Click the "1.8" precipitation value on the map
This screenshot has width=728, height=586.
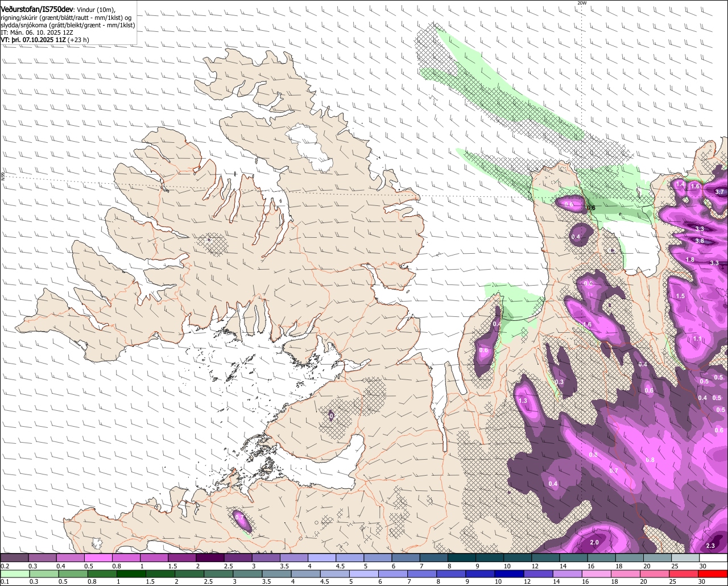pyautogui.click(x=690, y=259)
